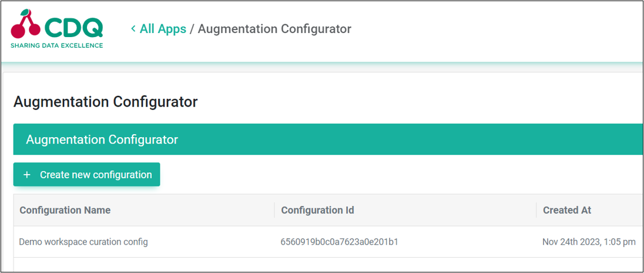Click the divider between Configuration Name and Configuration Id
Viewport: 644px width, 273px height.
coord(274,210)
